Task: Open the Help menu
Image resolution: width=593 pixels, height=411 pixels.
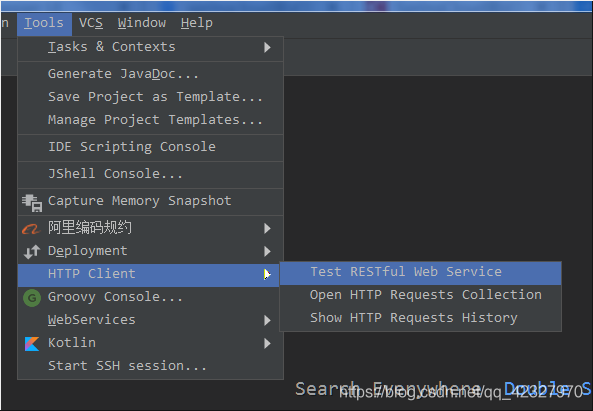Action: [x=197, y=23]
